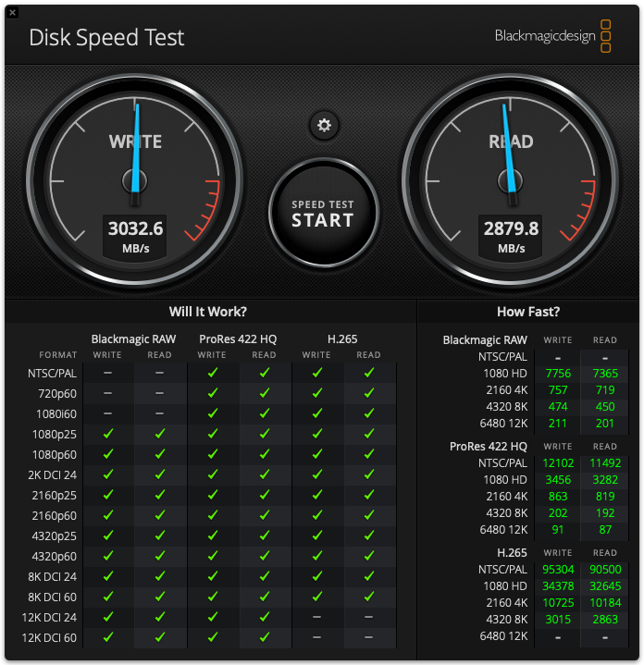Select the Will It Work? heading

[208, 312]
